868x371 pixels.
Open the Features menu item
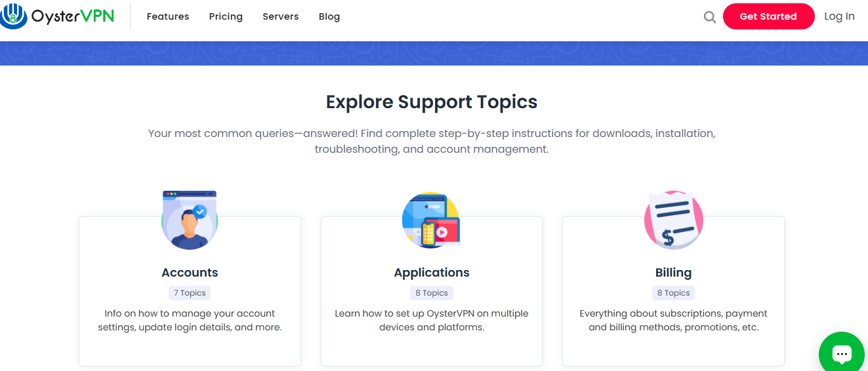(168, 16)
